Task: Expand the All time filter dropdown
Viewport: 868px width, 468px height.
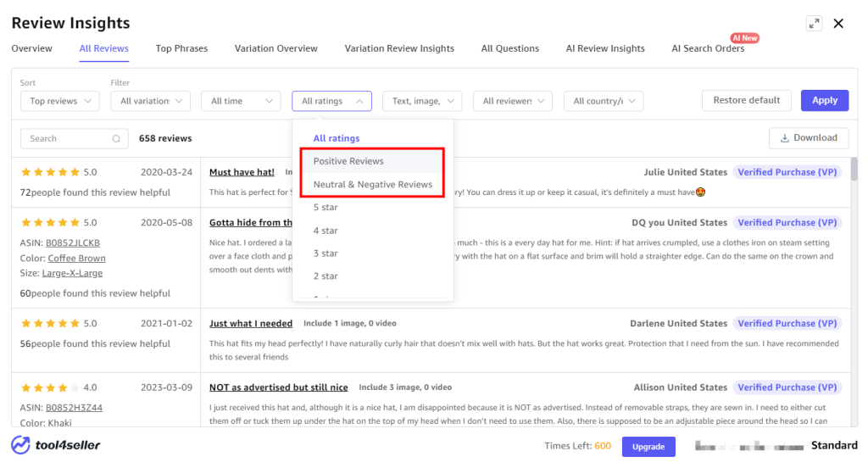Action: pyautogui.click(x=241, y=101)
